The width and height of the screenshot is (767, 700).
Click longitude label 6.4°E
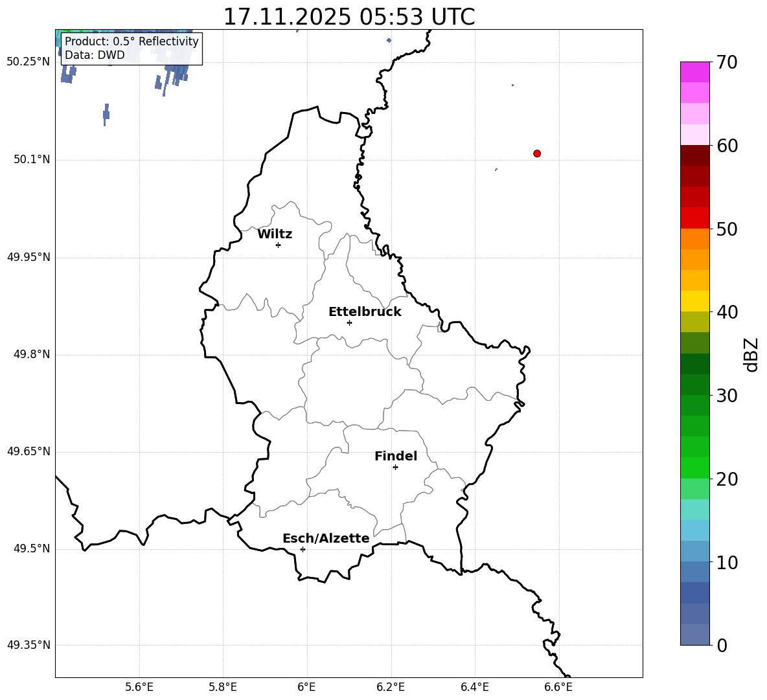tap(474, 687)
